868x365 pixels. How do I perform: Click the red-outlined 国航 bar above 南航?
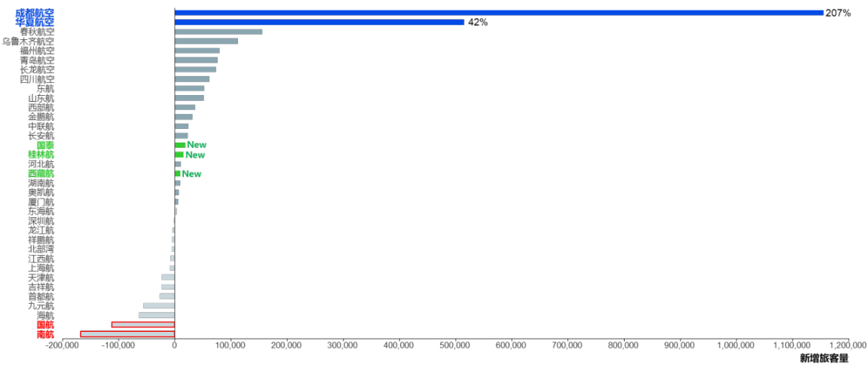pyautogui.click(x=142, y=325)
